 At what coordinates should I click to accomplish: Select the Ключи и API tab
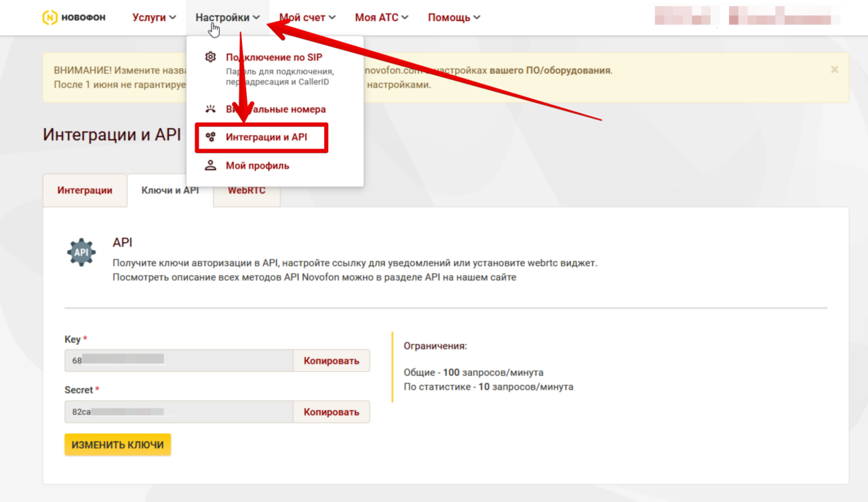[x=170, y=190]
